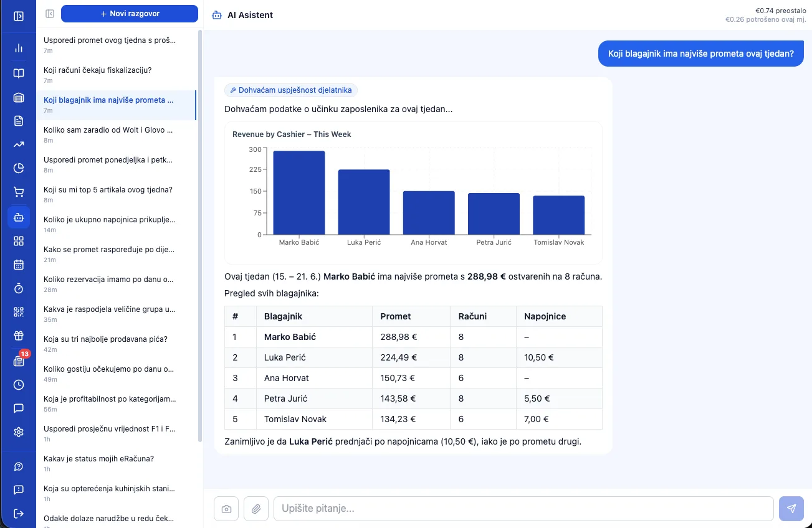Screen dimensions: 812x528
Task: Open the QR code sidebar icon
Action: pos(19,313)
